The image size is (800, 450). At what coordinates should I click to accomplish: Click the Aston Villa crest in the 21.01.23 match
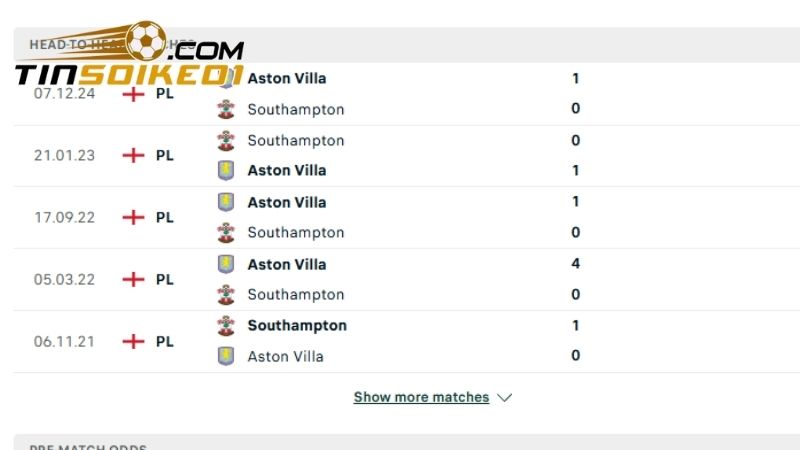(x=226, y=170)
